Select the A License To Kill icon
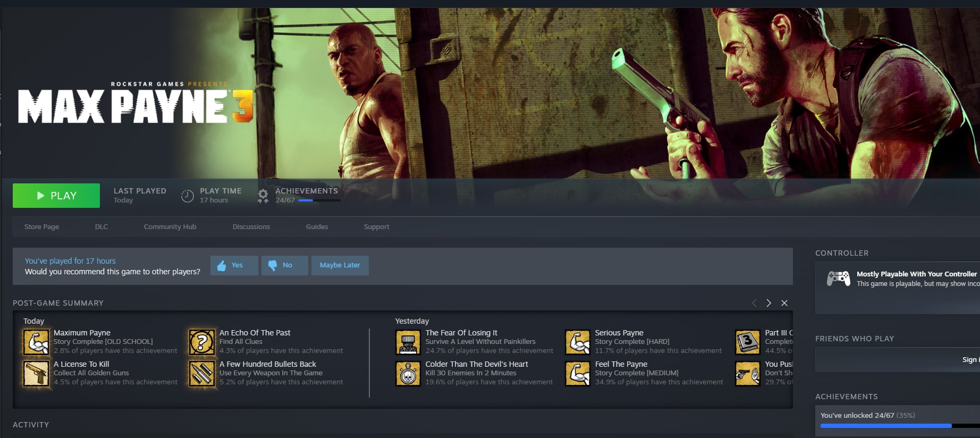This screenshot has height=438, width=980. (x=36, y=373)
